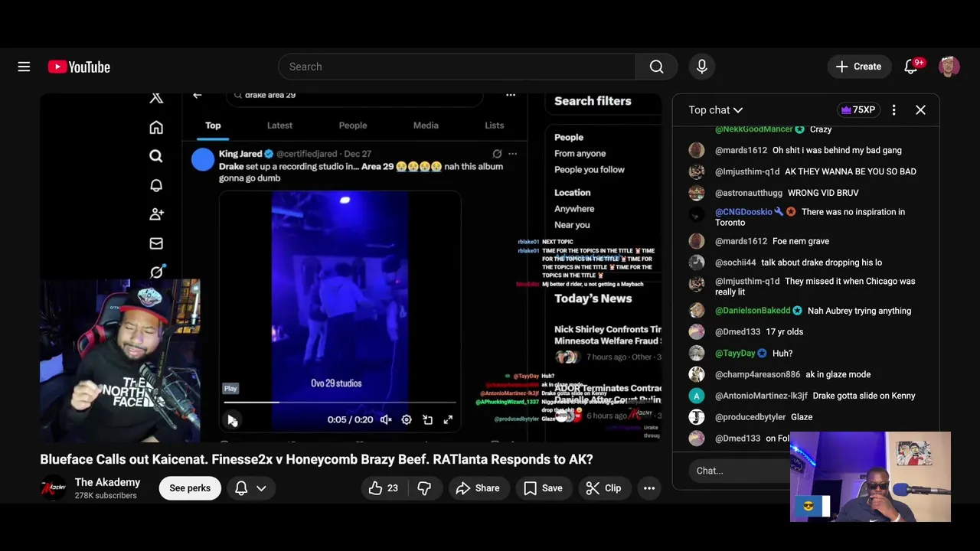This screenshot has width=980, height=551.
Task: Open the 75XP channel points badge
Action: point(858,110)
